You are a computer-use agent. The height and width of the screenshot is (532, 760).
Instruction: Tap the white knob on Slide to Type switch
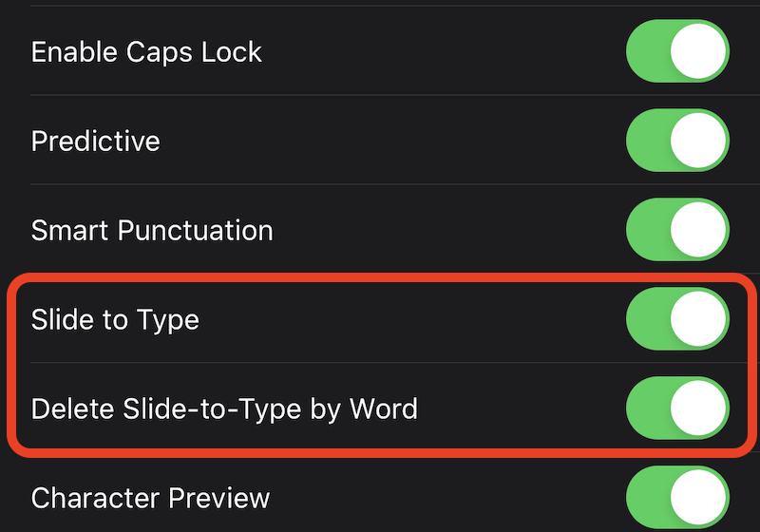698,319
